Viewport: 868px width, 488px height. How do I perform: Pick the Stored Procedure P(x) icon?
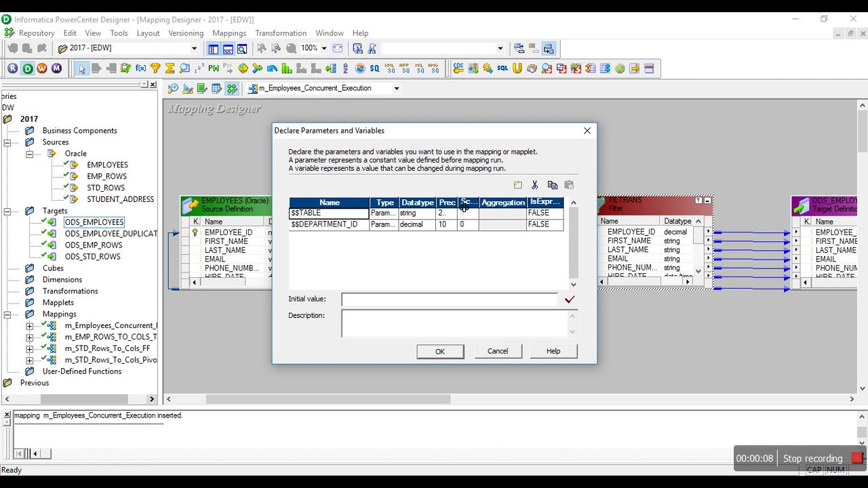(214, 68)
